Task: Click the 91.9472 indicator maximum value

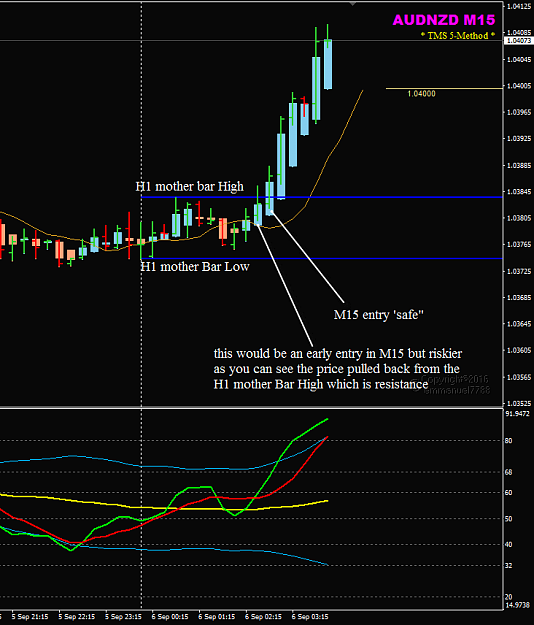Action: click(518, 414)
